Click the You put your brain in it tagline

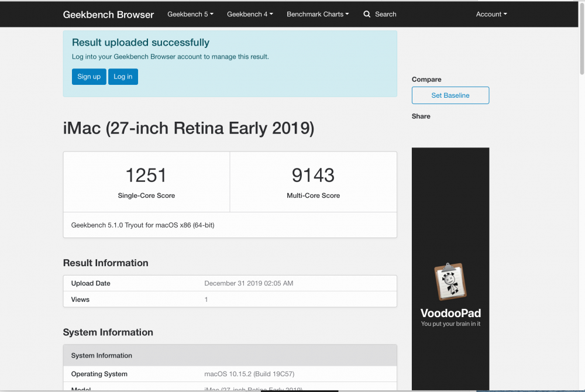point(450,324)
